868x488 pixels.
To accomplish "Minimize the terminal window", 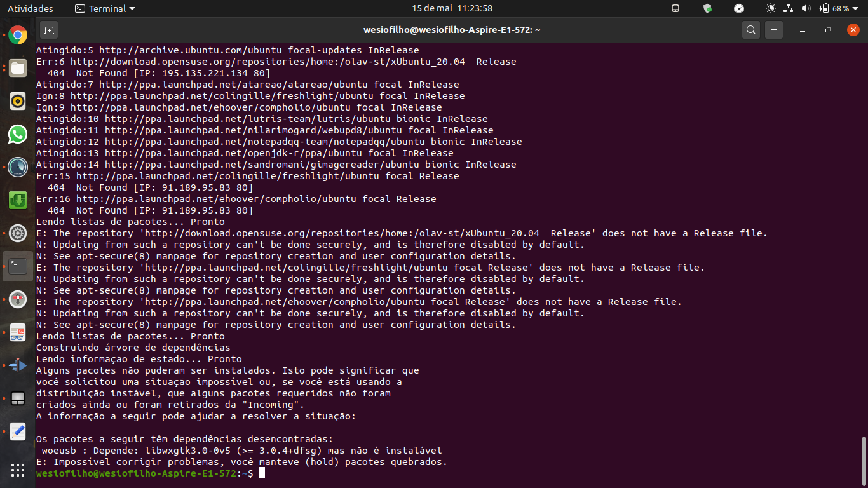I will (803, 30).
